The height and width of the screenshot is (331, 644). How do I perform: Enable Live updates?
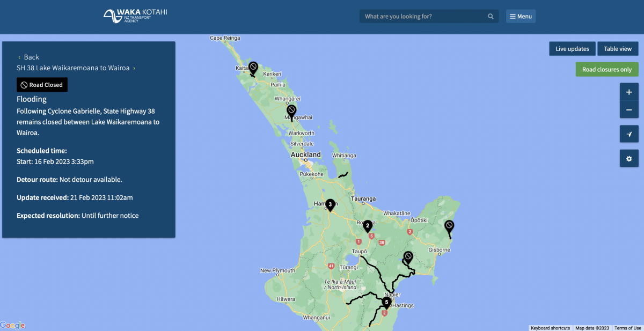(572, 48)
